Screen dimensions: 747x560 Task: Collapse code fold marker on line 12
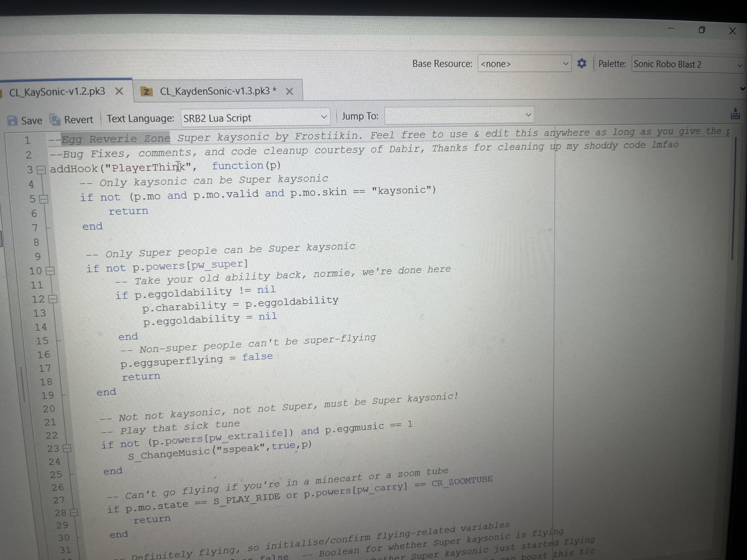coord(53,299)
